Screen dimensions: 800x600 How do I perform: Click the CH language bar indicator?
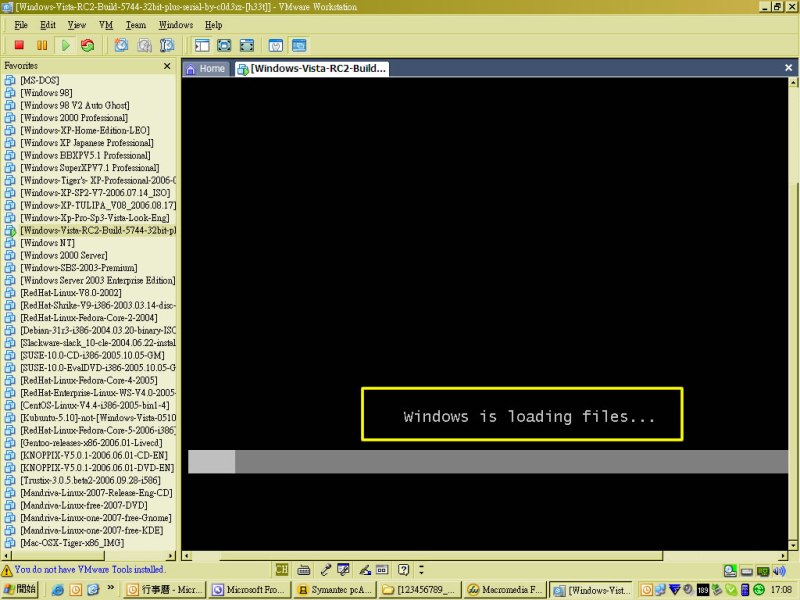[x=282, y=569]
